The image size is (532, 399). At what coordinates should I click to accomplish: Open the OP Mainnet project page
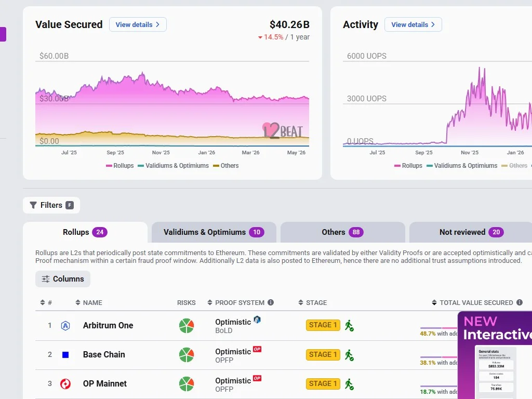tap(105, 384)
